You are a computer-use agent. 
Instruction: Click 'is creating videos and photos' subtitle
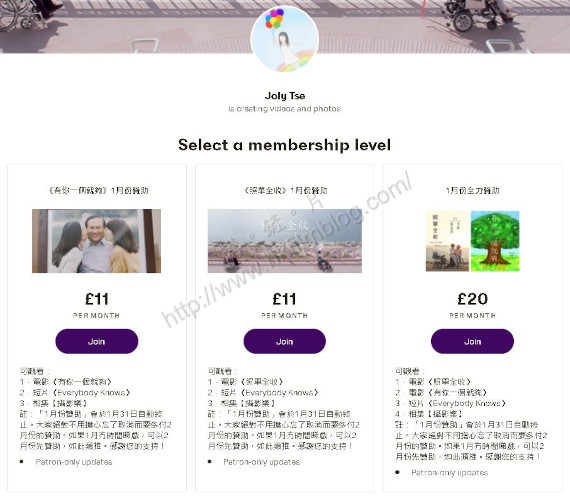(x=285, y=109)
